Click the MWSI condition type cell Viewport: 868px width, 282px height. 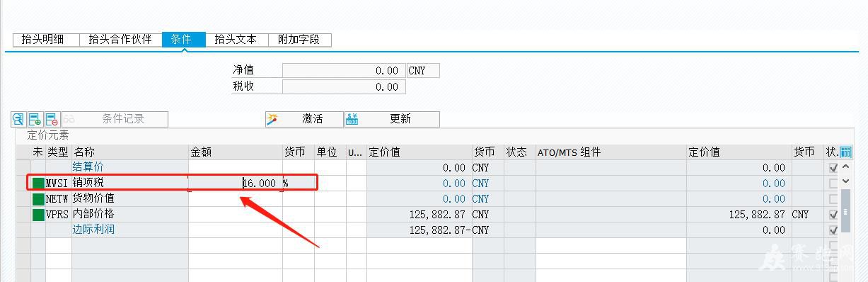(x=58, y=183)
